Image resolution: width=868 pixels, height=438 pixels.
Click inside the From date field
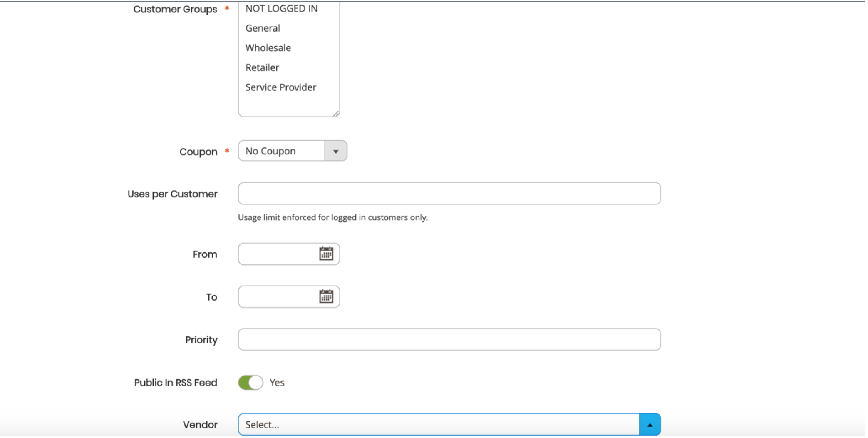tap(278, 254)
